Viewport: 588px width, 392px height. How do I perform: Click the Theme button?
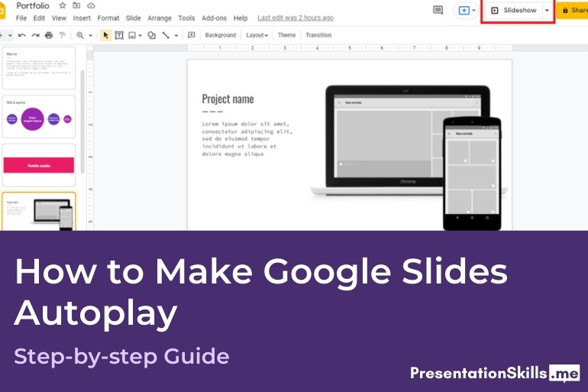(286, 35)
